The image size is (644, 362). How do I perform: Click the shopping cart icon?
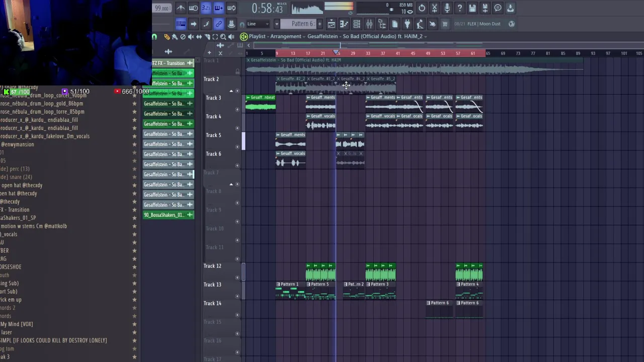(445, 24)
